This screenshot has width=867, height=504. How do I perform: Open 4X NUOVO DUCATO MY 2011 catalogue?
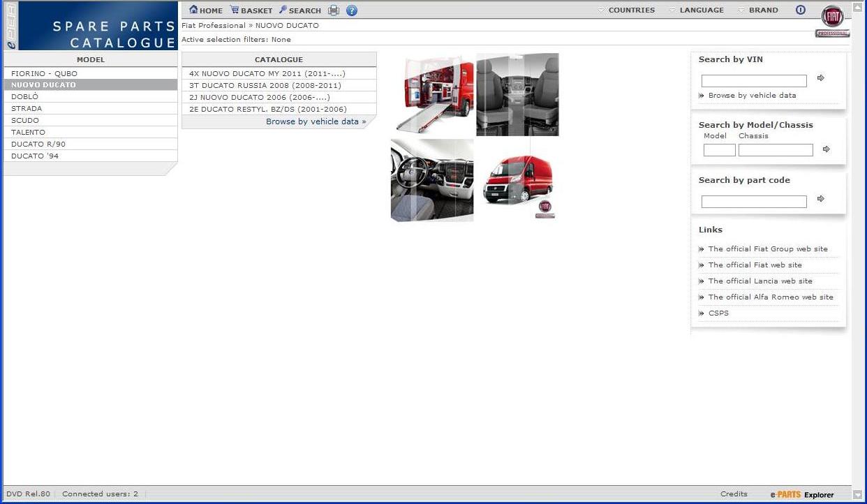tap(279, 73)
